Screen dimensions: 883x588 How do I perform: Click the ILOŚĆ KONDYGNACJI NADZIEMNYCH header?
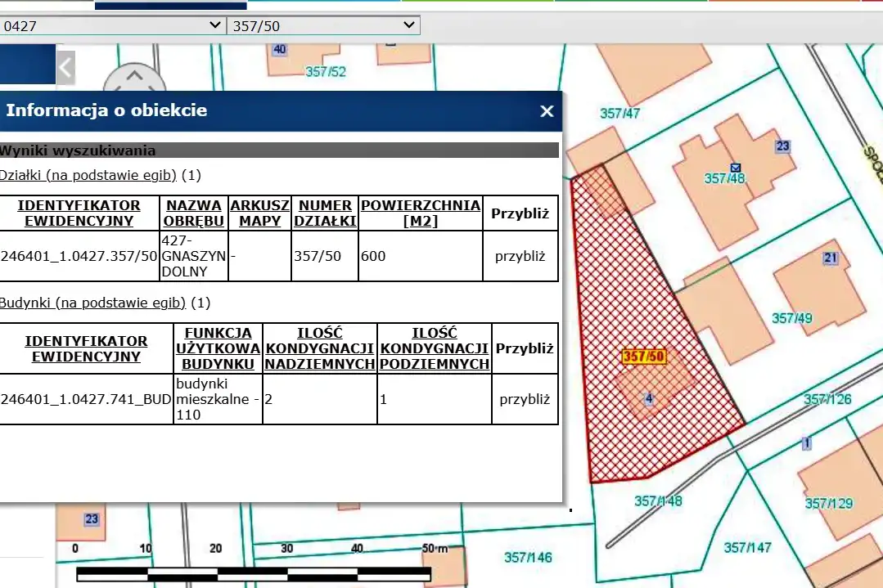pyautogui.click(x=320, y=348)
